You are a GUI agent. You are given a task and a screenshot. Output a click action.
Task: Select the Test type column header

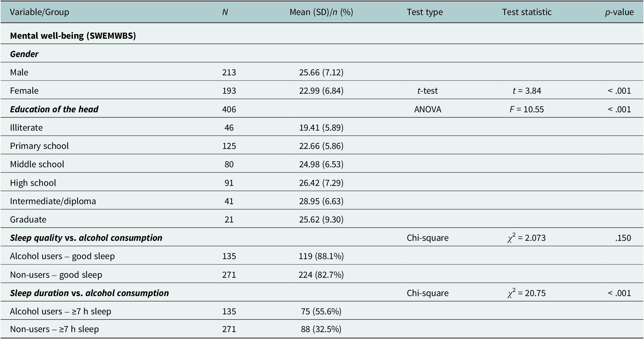[425, 12]
